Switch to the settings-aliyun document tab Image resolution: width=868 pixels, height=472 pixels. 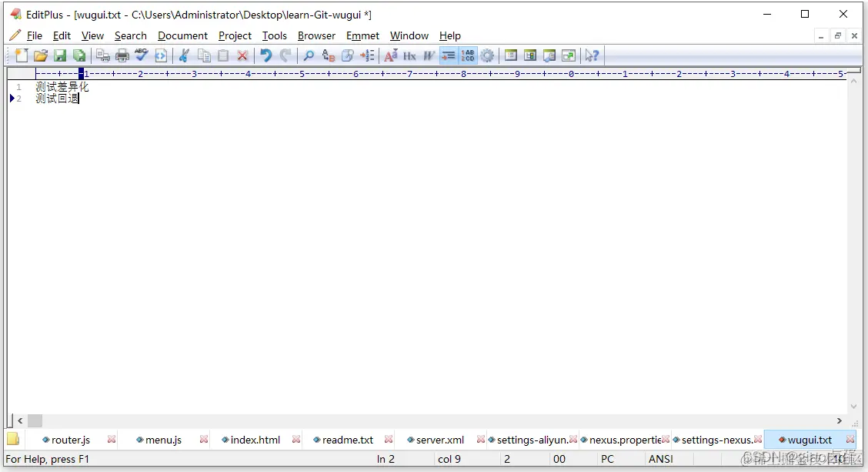tap(532, 440)
